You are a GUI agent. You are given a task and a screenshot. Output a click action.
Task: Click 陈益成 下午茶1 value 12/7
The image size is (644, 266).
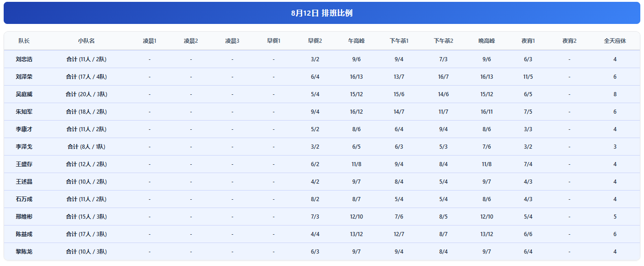(x=399, y=234)
